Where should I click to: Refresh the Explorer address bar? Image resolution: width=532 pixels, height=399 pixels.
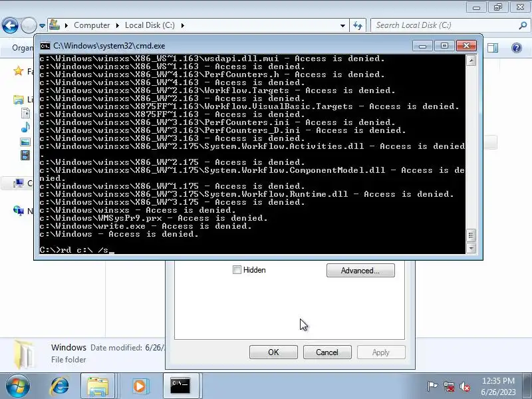point(358,25)
